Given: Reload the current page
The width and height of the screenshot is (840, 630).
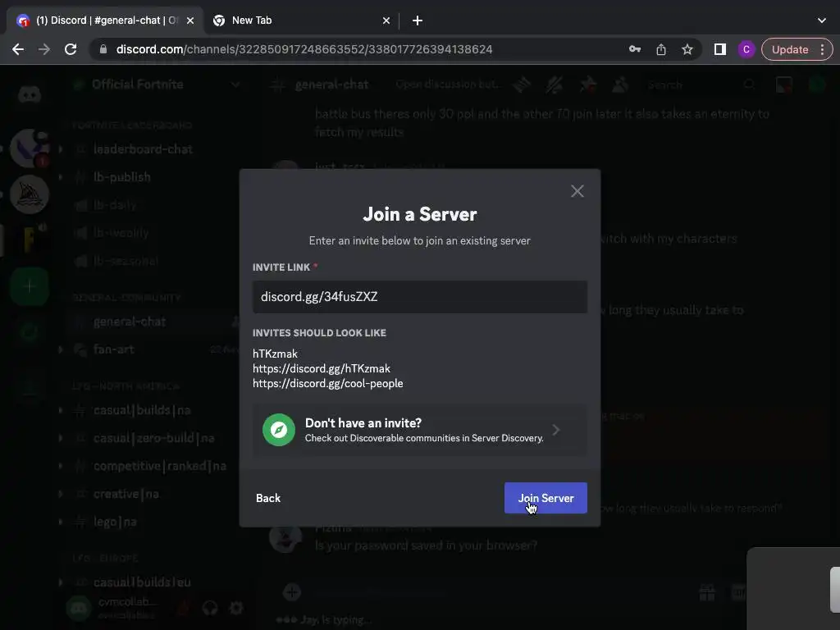Looking at the screenshot, I should (x=71, y=49).
